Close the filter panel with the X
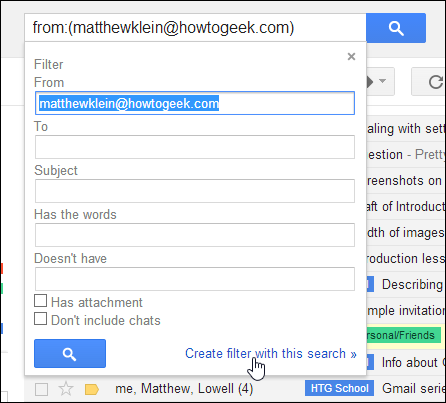This screenshot has height=403, width=446. (351, 57)
